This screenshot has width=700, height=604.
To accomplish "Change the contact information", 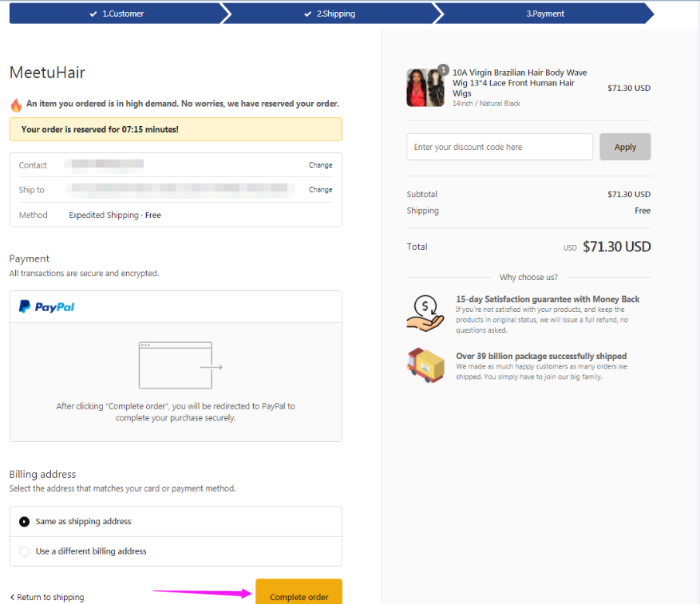I will click(x=320, y=165).
